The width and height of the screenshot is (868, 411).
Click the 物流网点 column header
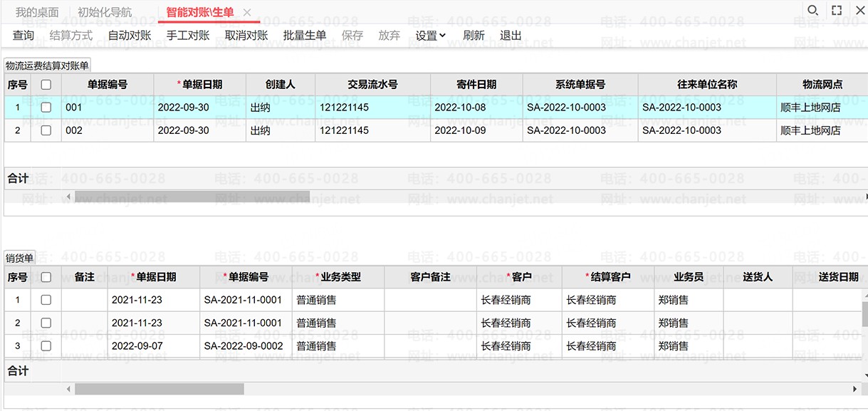click(822, 84)
